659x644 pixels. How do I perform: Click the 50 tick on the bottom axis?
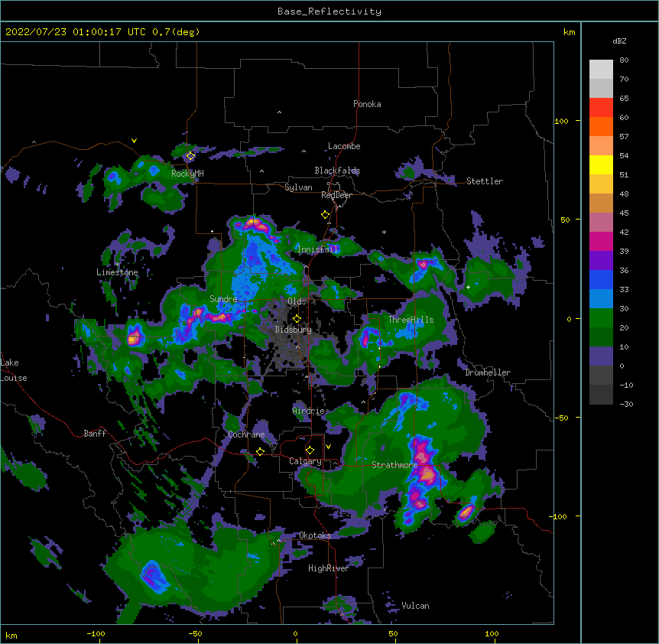coord(393,634)
